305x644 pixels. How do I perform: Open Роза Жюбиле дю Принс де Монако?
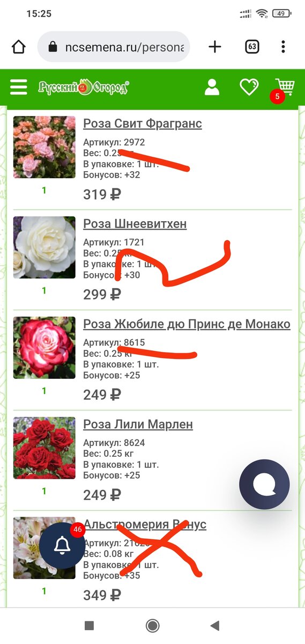(x=187, y=324)
